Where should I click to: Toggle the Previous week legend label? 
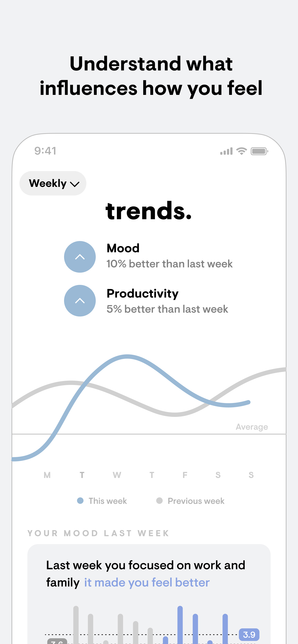(196, 501)
